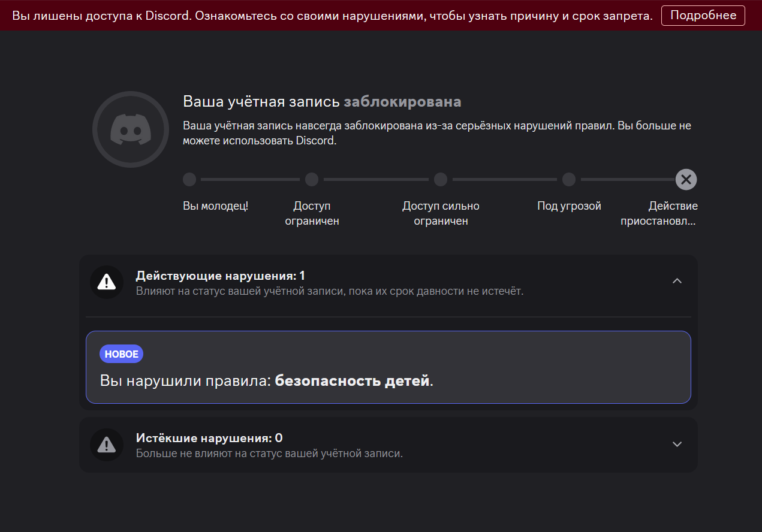Expand expired violations using the down chevron
The width and height of the screenshot is (762, 532).
[x=677, y=445]
